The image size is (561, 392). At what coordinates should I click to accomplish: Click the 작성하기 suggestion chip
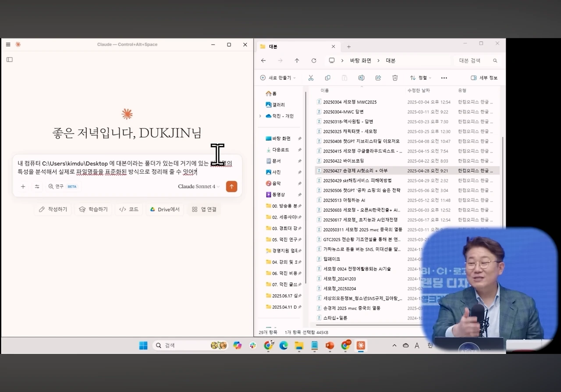pyautogui.click(x=53, y=210)
